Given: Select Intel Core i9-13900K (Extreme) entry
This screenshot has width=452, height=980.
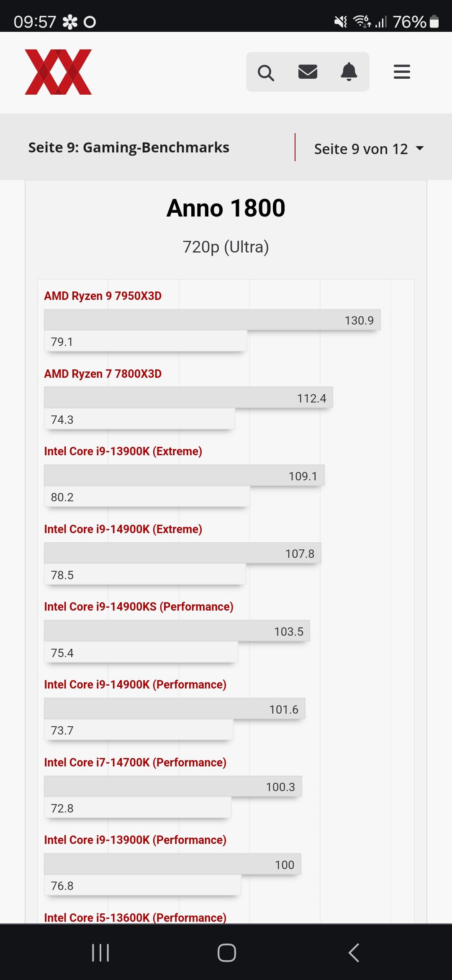Looking at the screenshot, I should pos(123,451).
